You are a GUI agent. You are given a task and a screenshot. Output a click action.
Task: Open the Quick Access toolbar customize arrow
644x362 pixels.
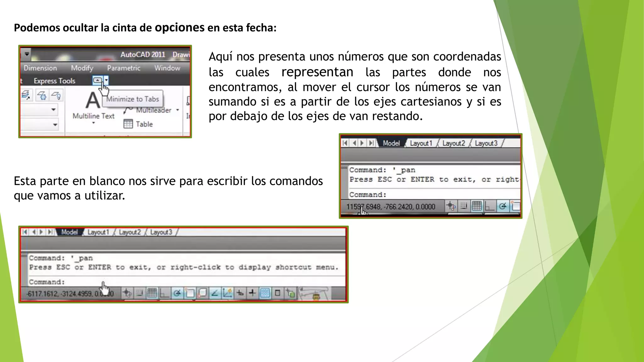pyautogui.click(x=27, y=54)
